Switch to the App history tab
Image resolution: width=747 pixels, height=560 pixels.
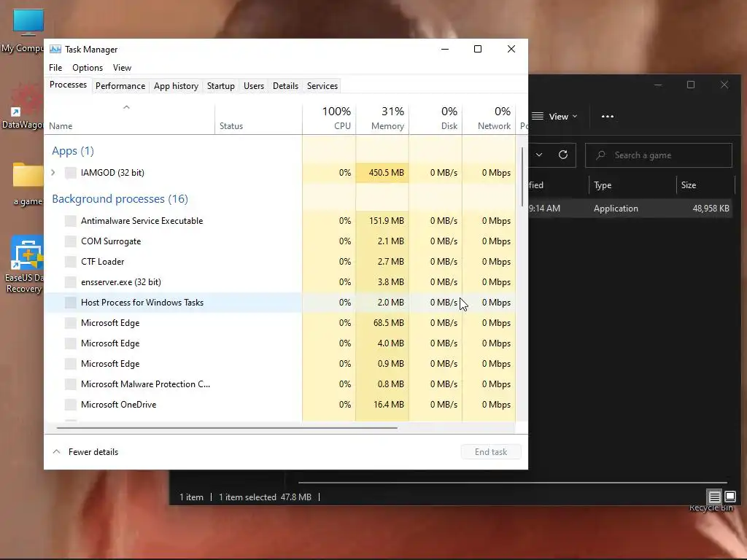pos(176,86)
